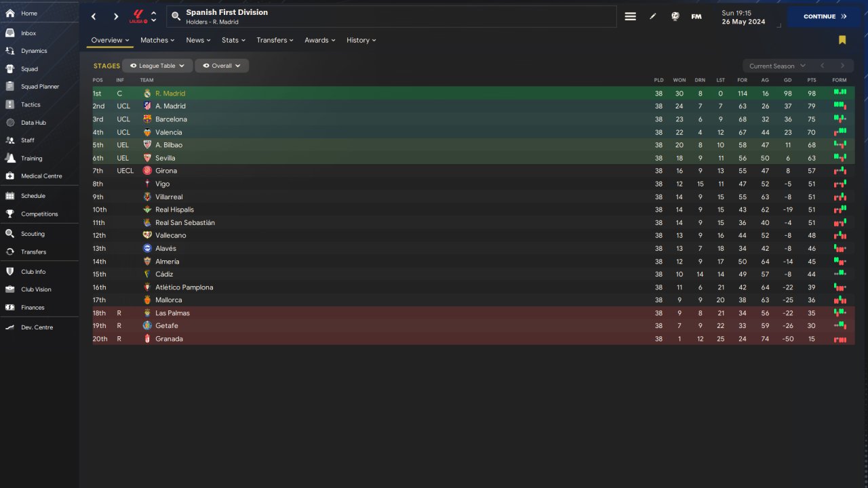Open the Squad Planner
The width and height of the screenshot is (868, 488).
point(39,87)
